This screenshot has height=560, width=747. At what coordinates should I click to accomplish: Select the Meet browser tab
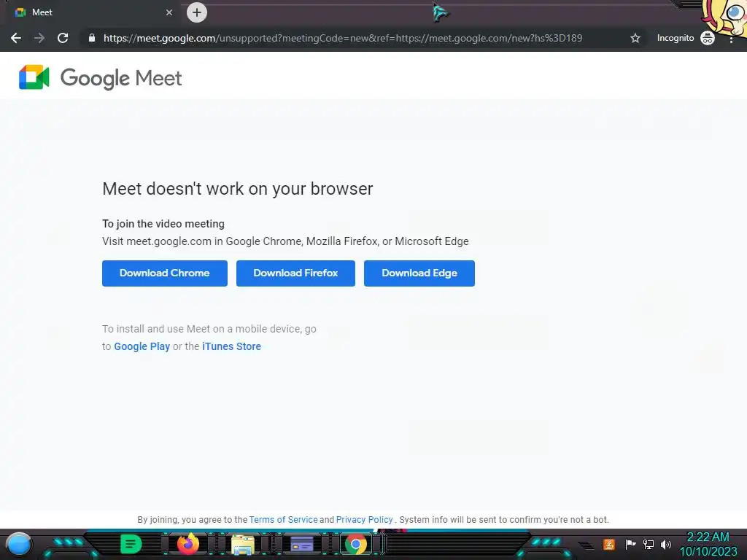[90, 12]
